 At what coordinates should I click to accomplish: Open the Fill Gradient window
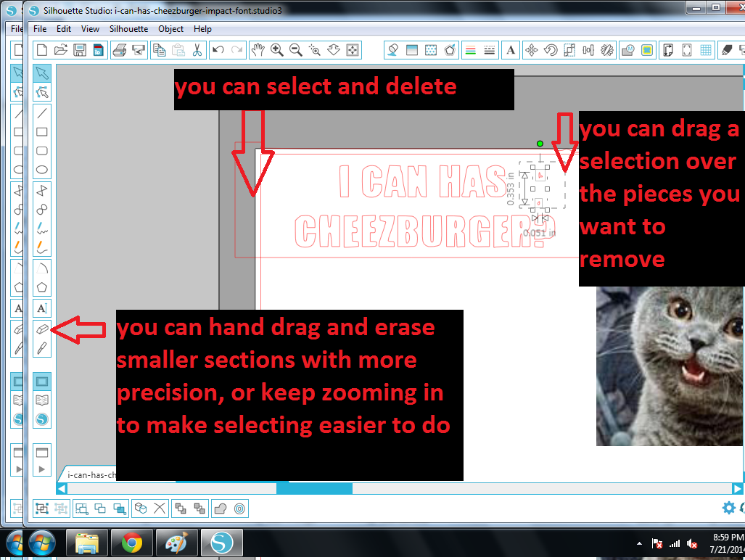(x=412, y=50)
